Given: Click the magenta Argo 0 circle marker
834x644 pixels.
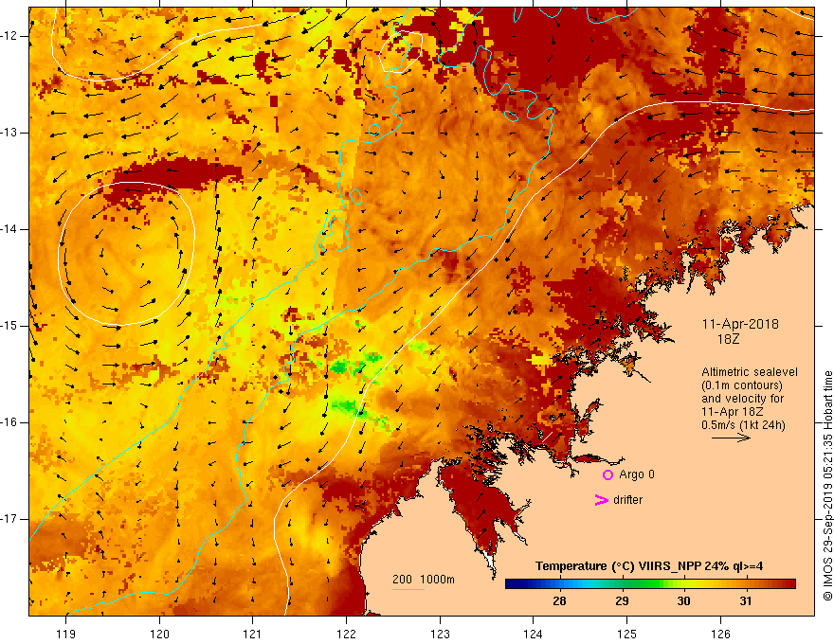Looking at the screenshot, I should click(607, 474).
